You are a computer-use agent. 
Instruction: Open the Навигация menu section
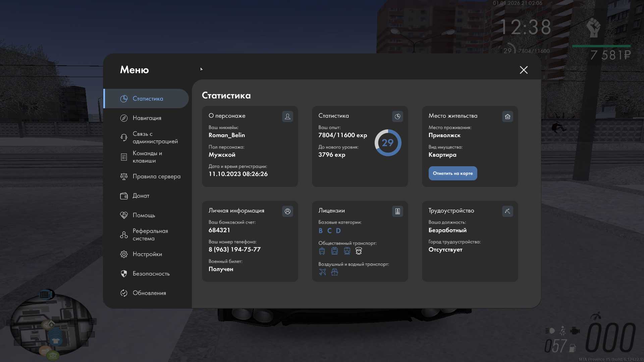[147, 118]
